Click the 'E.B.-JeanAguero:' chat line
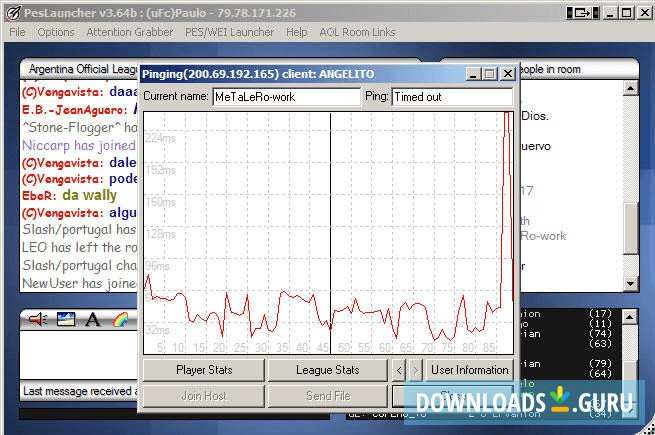Viewport: 655px width, 435px height. coord(79,109)
